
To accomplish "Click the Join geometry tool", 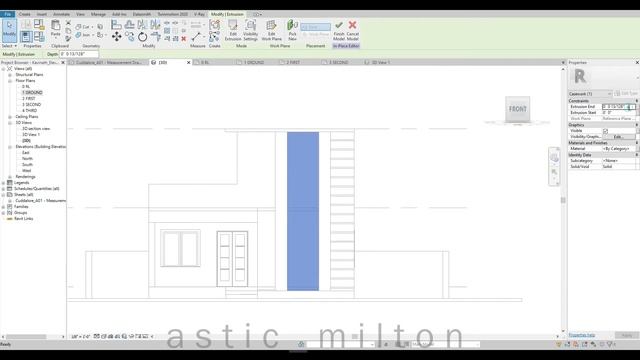I will pos(84,35).
